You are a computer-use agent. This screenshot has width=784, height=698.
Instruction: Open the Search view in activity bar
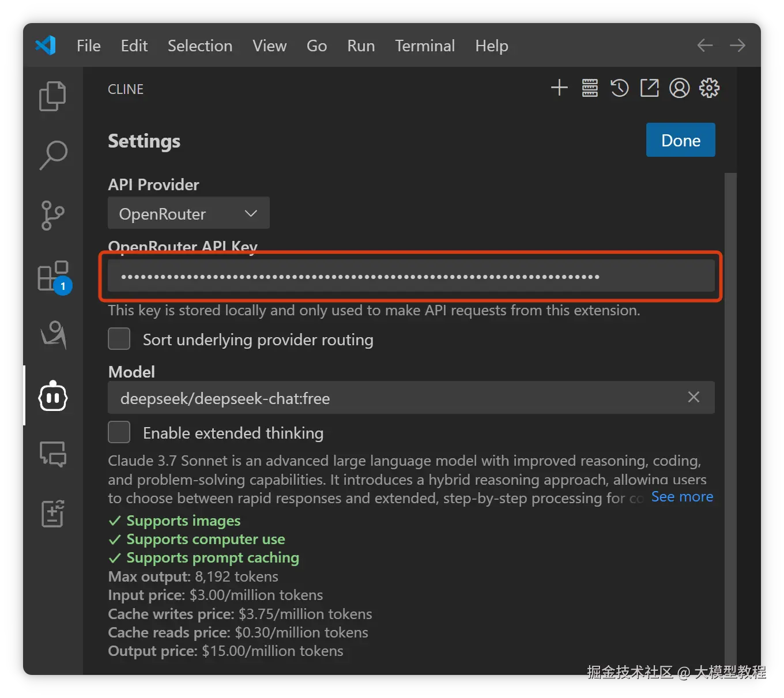[x=53, y=155]
